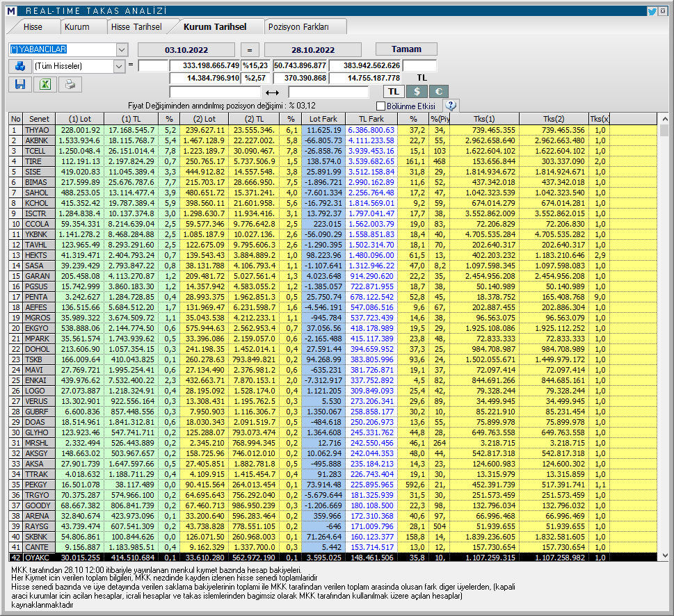The image size is (674, 616).
Task: Select the CANTE row
Action: tap(332, 547)
